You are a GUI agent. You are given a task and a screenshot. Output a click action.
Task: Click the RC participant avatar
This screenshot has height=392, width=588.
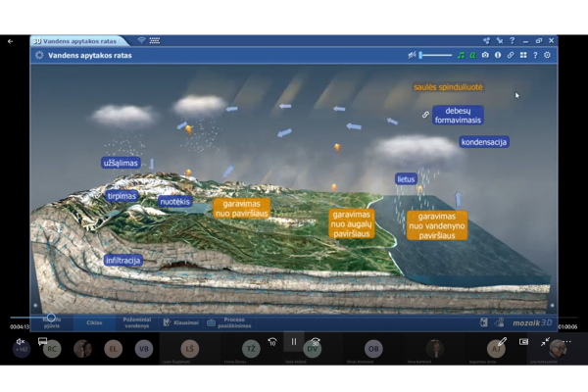pos(52,349)
